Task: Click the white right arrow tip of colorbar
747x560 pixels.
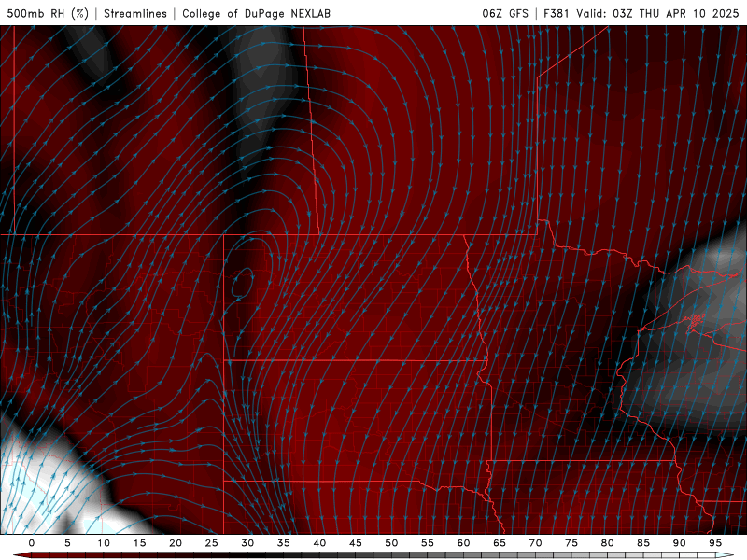Action: (725, 555)
